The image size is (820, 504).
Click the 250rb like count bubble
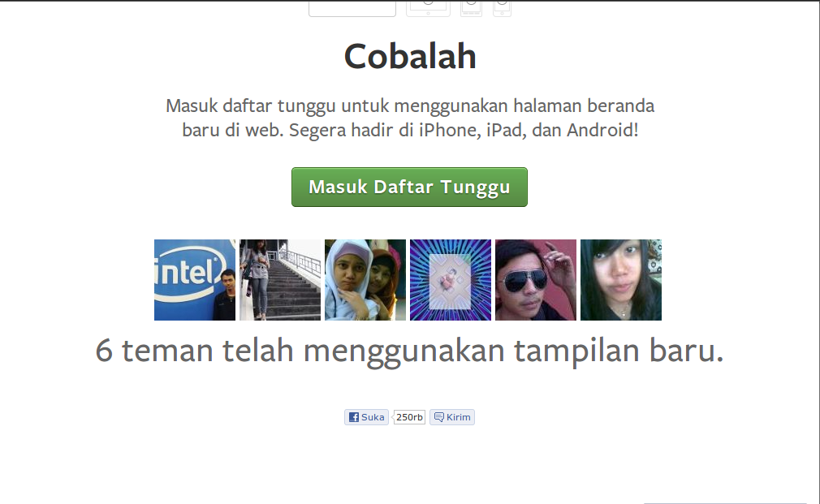click(x=409, y=417)
